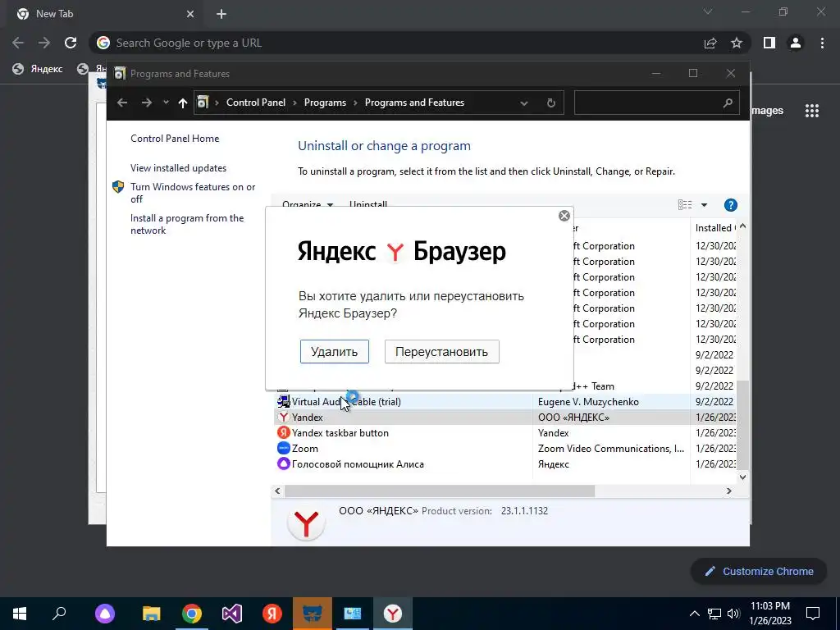Close the Yandex Browser uninstall dialog
The height and width of the screenshot is (630, 840).
click(564, 216)
